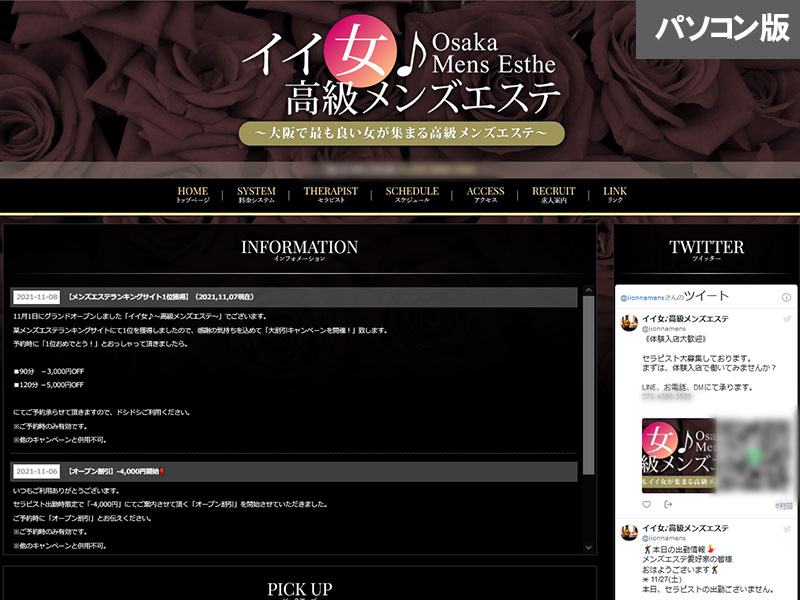
Task: Navigate to the ACCESS page
Action: 485,195
